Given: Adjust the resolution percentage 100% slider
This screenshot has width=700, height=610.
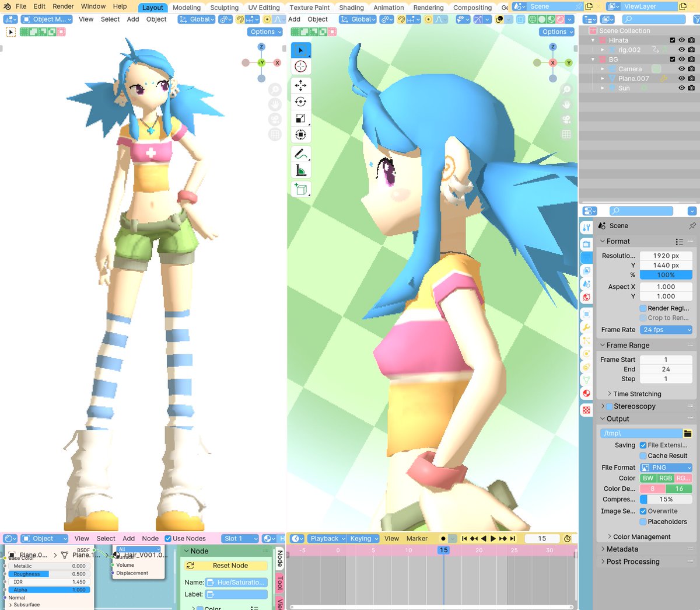Looking at the screenshot, I should tap(666, 275).
